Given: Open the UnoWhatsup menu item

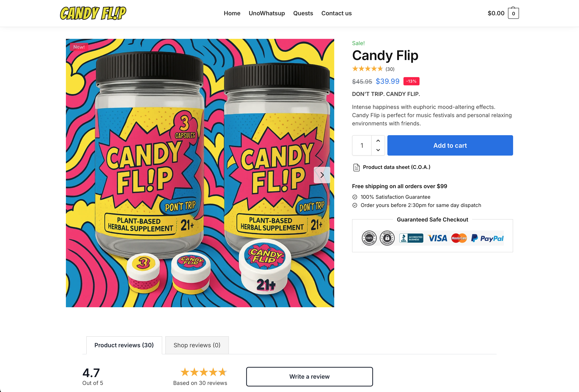Looking at the screenshot, I should [x=267, y=13].
